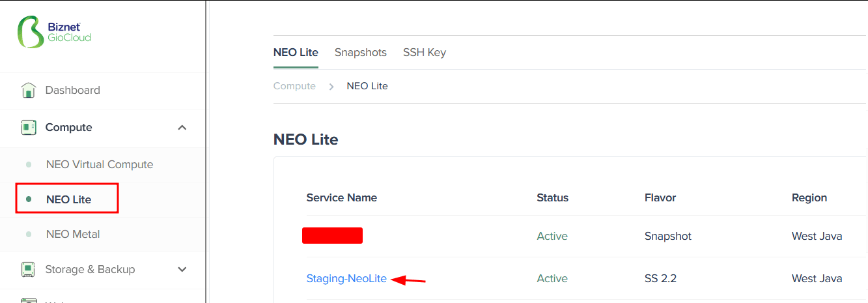The image size is (868, 303).
Task: Click the bullet dot beside NEO Metal
Action: coord(28,234)
